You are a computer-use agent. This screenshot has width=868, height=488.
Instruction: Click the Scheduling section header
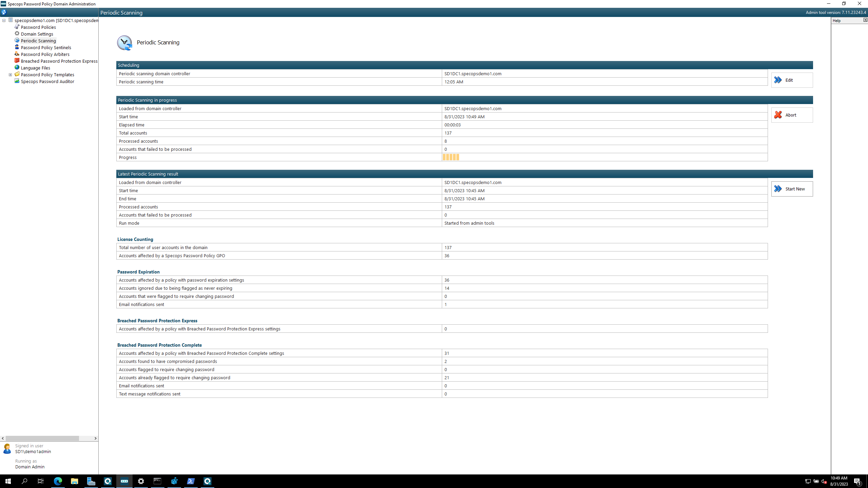click(465, 65)
